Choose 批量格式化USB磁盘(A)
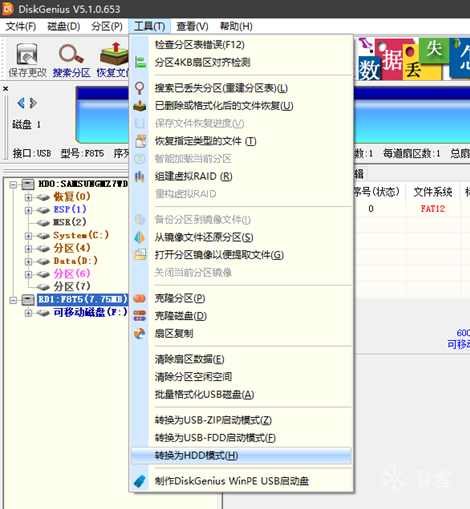The image size is (470, 509). [x=241, y=394]
